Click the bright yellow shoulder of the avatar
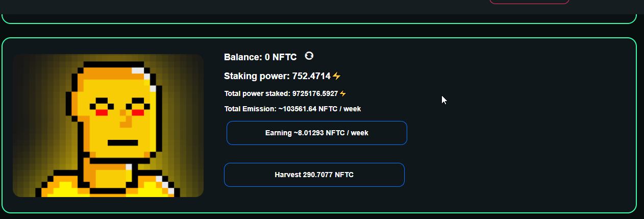644x219 pixels. coord(61,190)
